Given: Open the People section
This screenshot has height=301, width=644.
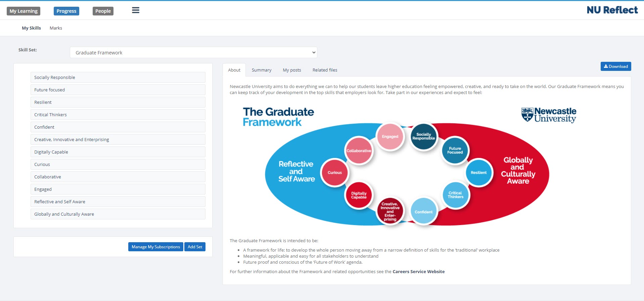Looking at the screenshot, I should pyautogui.click(x=103, y=11).
